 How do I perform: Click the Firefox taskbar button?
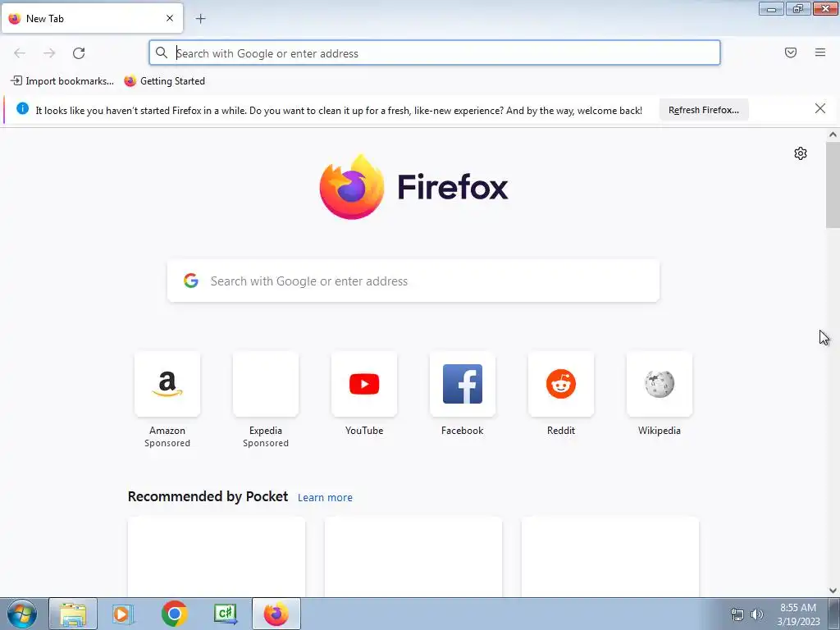pos(276,614)
